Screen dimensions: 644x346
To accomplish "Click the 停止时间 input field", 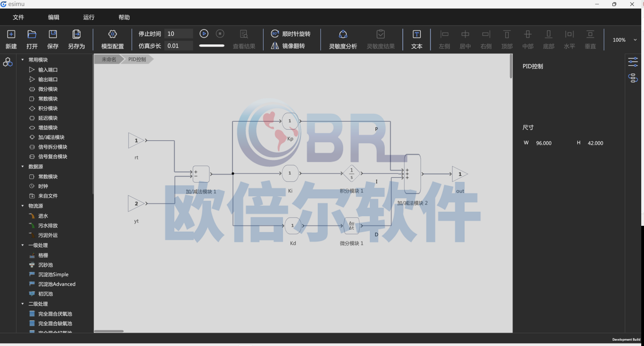I will [179, 34].
